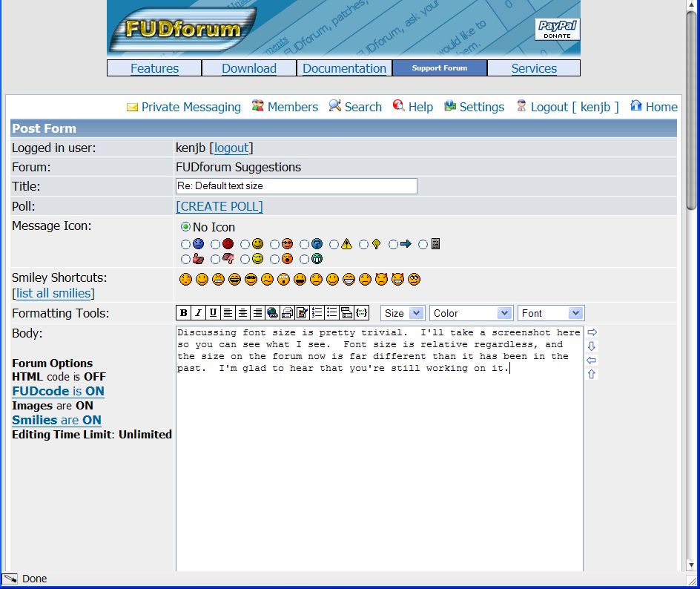
Task: Open the Features tab
Action: [x=154, y=68]
